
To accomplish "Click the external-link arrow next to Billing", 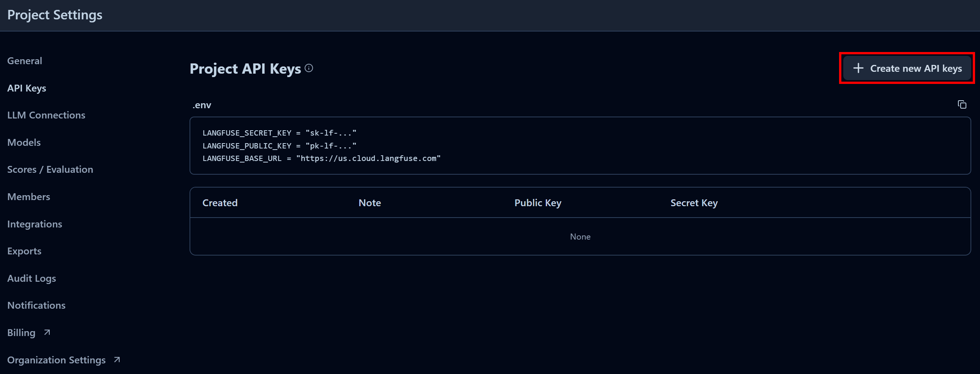I will click(x=46, y=332).
